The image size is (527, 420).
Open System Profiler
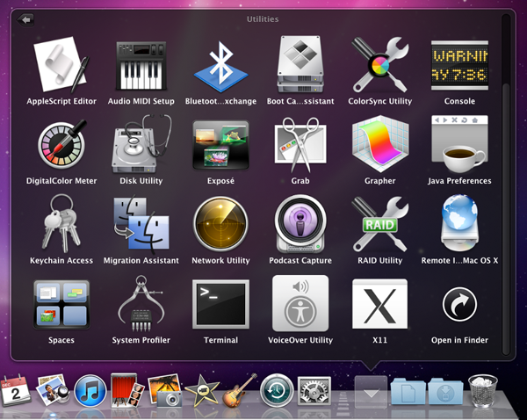click(141, 304)
